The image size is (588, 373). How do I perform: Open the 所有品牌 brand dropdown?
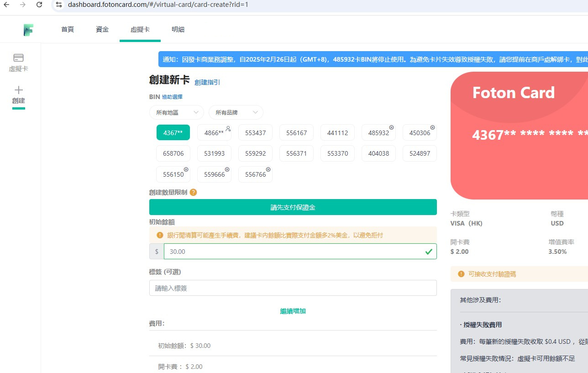click(x=236, y=112)
